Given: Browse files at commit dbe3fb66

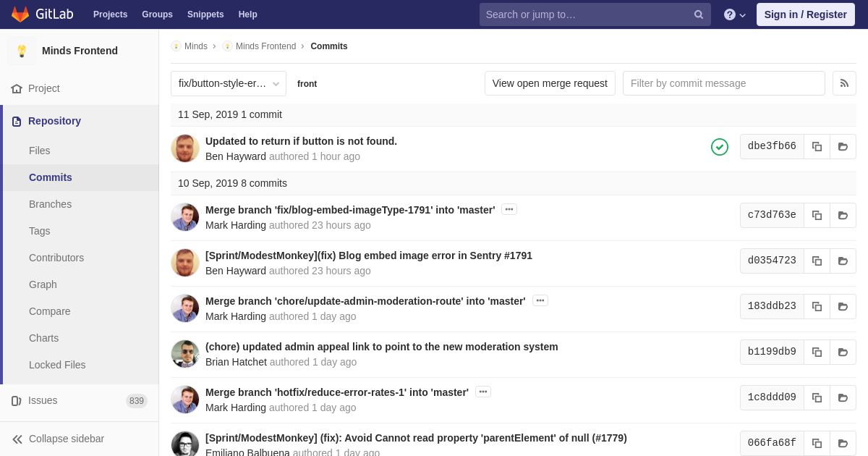Looking at the screenshot, I should [843, 146].
